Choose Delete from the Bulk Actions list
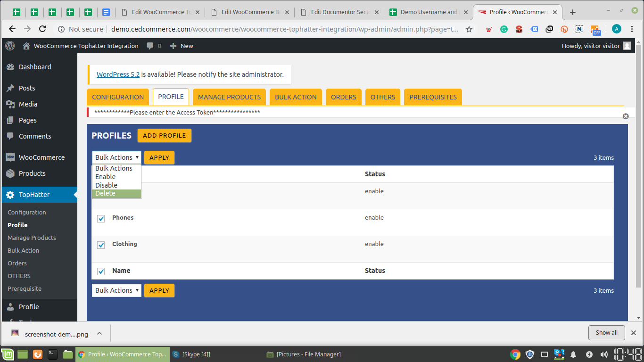644x362 pixels. [105, 194]
